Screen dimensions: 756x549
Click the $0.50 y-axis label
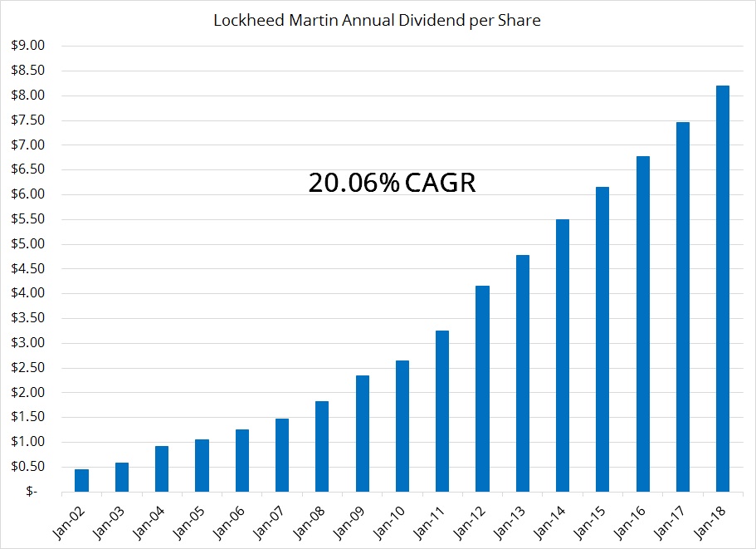coord(28,467)
